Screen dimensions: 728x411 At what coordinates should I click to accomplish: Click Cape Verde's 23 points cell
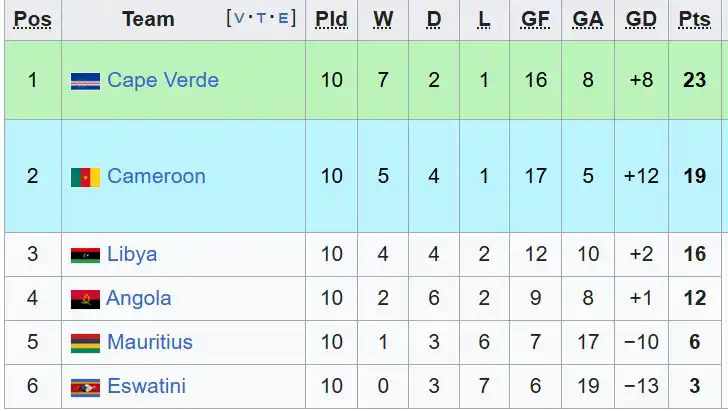pyautogui.click(x=694, y=80)
